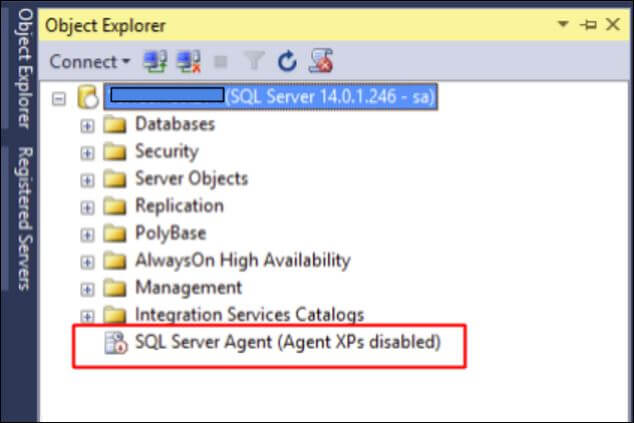Click the Management folder icon
Viewport: 634px width, 423px height.
115,288
